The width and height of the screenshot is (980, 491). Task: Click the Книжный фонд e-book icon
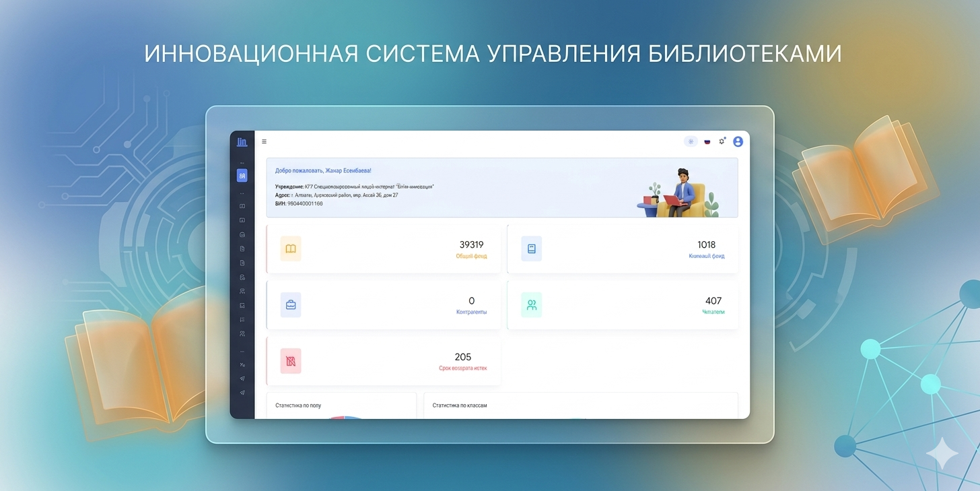pos(531,249)
